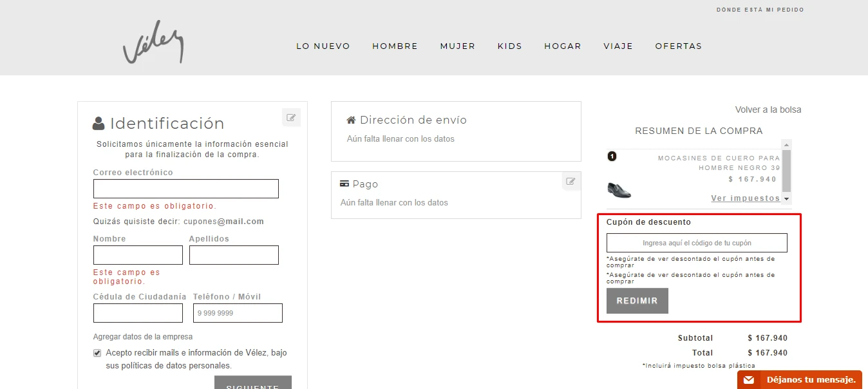Viewport: 868px width, 389px height.
Task: Expand Agregar datos de la empresa
Action: [143, 337]
